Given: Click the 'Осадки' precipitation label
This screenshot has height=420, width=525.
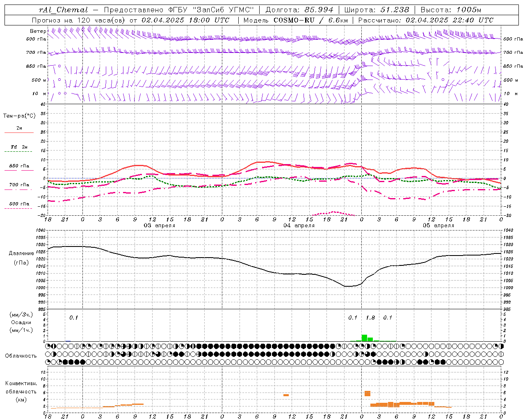Looking at the screenshot, I should tap(21, 322).
